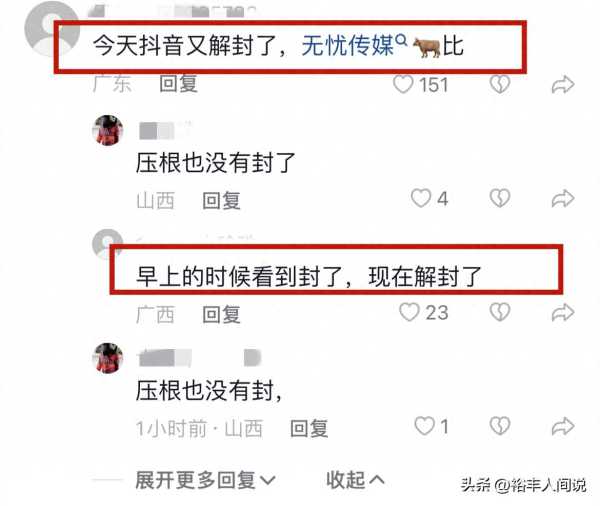Open the 无忧传媒 search link
600x506 pixels.
click(354, 46)
